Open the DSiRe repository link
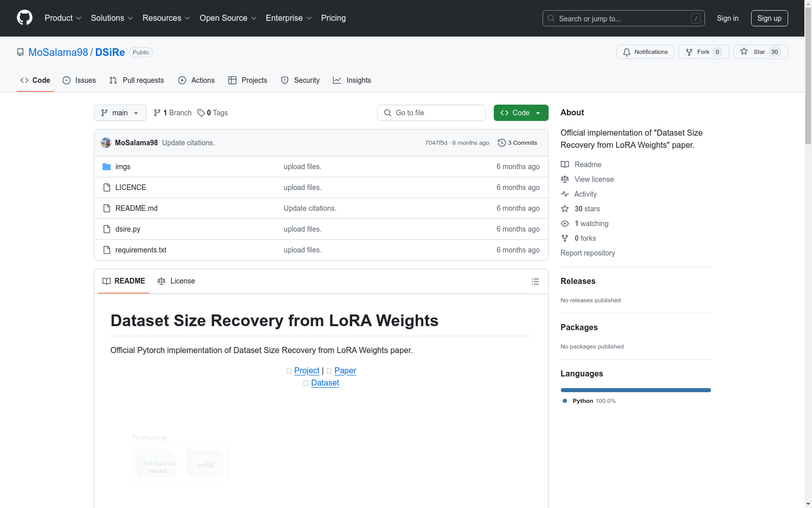The height and width of the screenshot is (508, 812). pos(110,52)
